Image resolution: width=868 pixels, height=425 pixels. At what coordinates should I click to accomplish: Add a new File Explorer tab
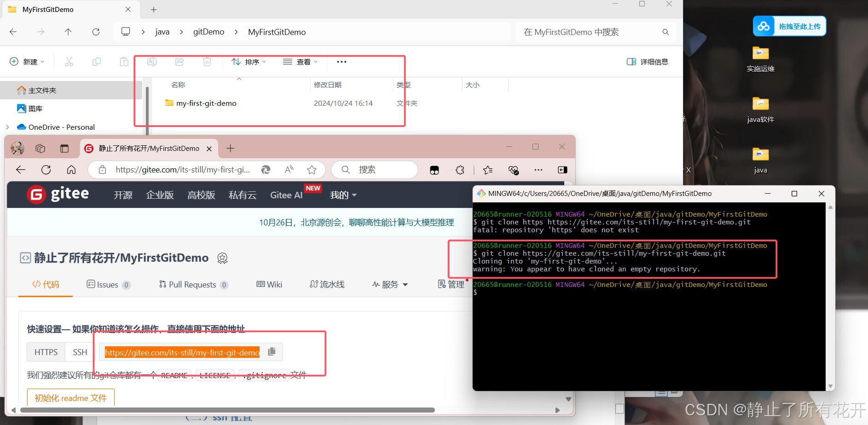click(x=154, y=10)
